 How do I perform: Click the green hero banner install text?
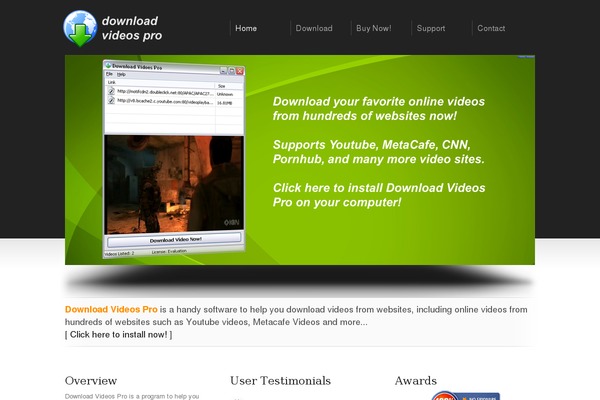[379, 195]
